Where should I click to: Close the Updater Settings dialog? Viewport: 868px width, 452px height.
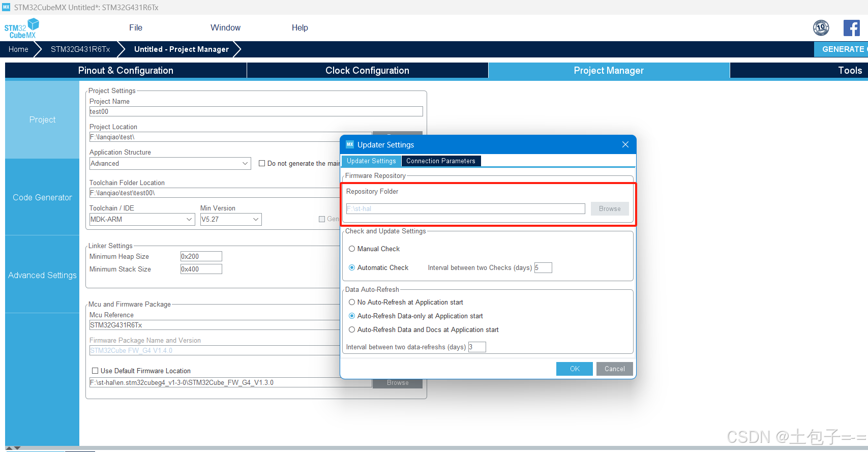pyautogui.click(x=625, y=144)
